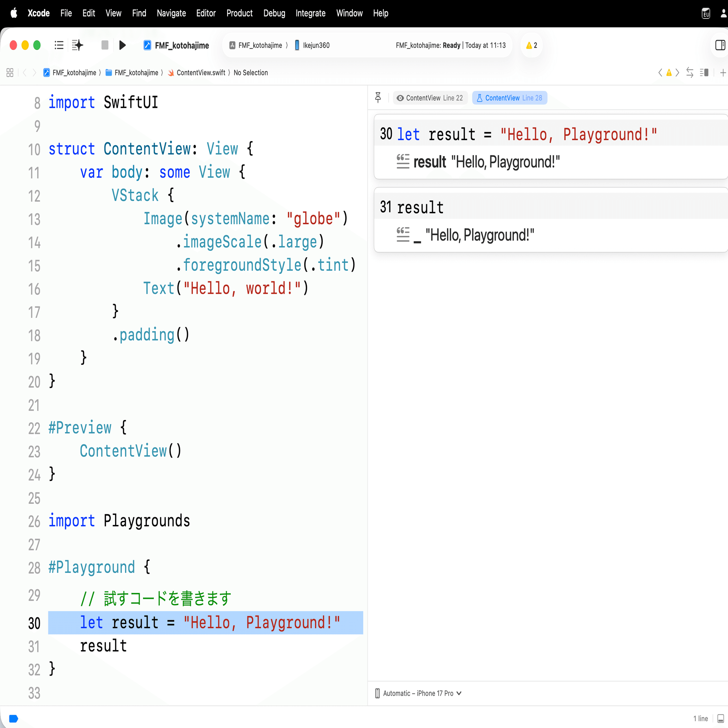Toggle the Inspector panel open
728x728 pixels.
720,45
